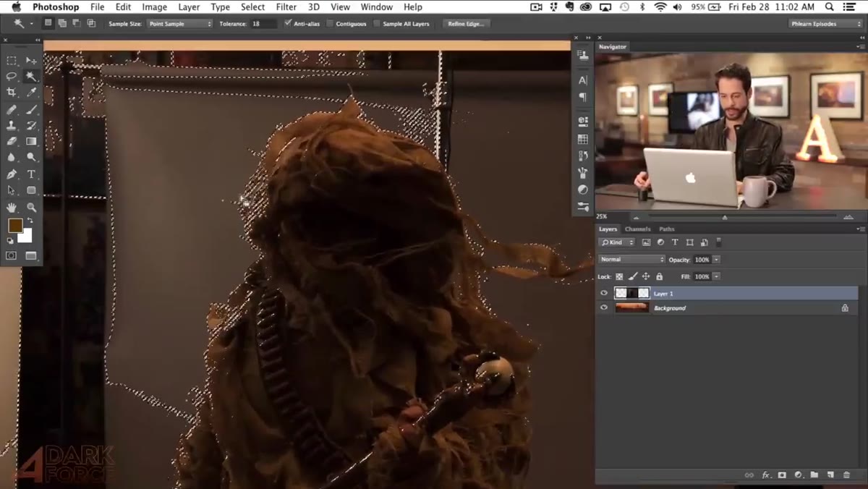Toggle lock all for layer
This screenshot has height=489, width=868.
[659, 276]
